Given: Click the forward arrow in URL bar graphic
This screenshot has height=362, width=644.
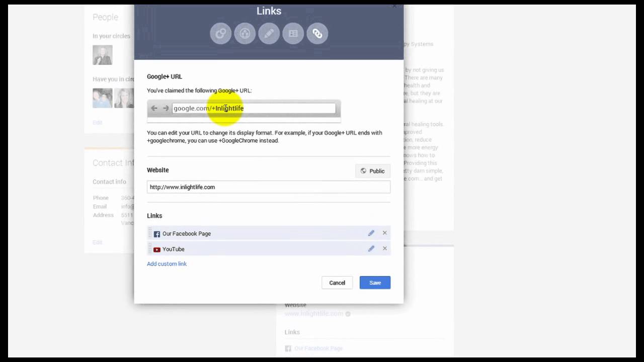Looking at the screenshot, I should (x=166, y=108).
